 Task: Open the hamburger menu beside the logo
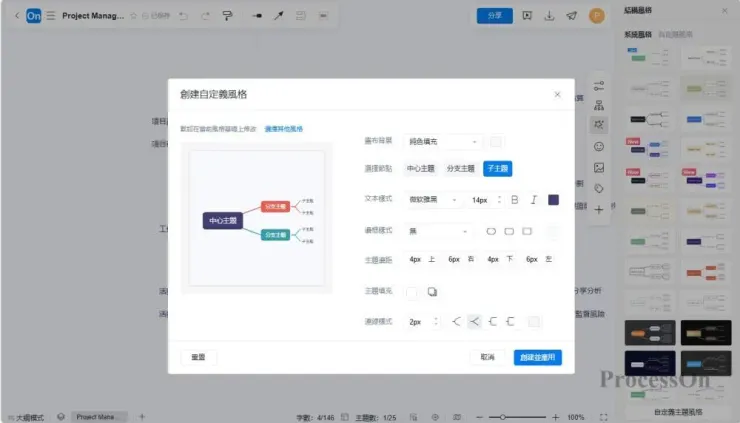click(x=50, y=16)
